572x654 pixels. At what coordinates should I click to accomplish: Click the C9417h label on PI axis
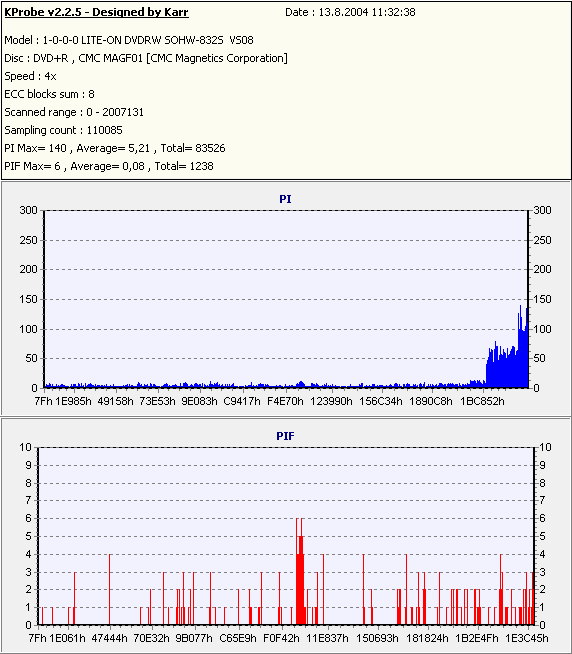(242, 401)
